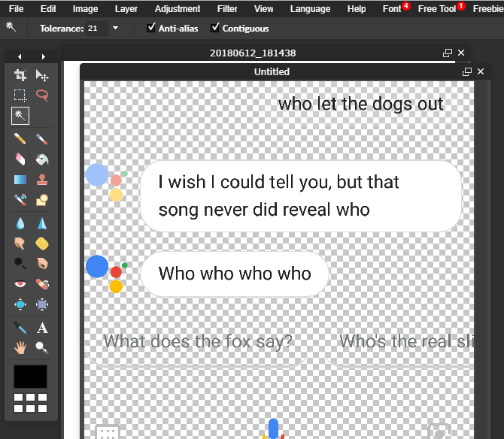Select the Magic Wand tool in toolbox
Screen dimensions: 504x439
[20, 116]
